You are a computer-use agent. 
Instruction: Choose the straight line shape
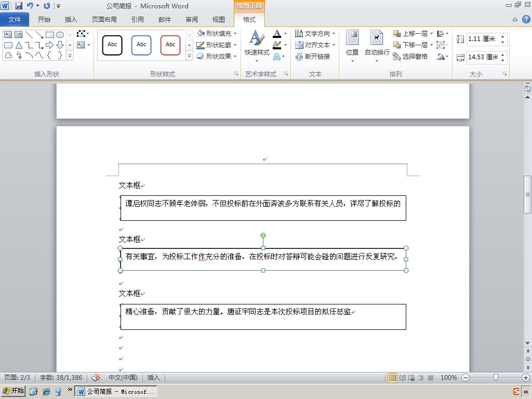click(x=29, y=35)
